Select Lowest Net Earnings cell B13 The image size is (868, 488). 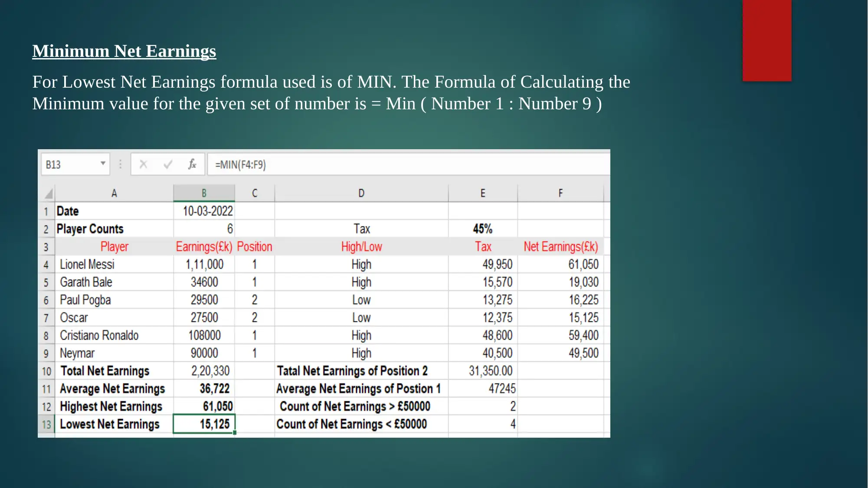(204, 424)
